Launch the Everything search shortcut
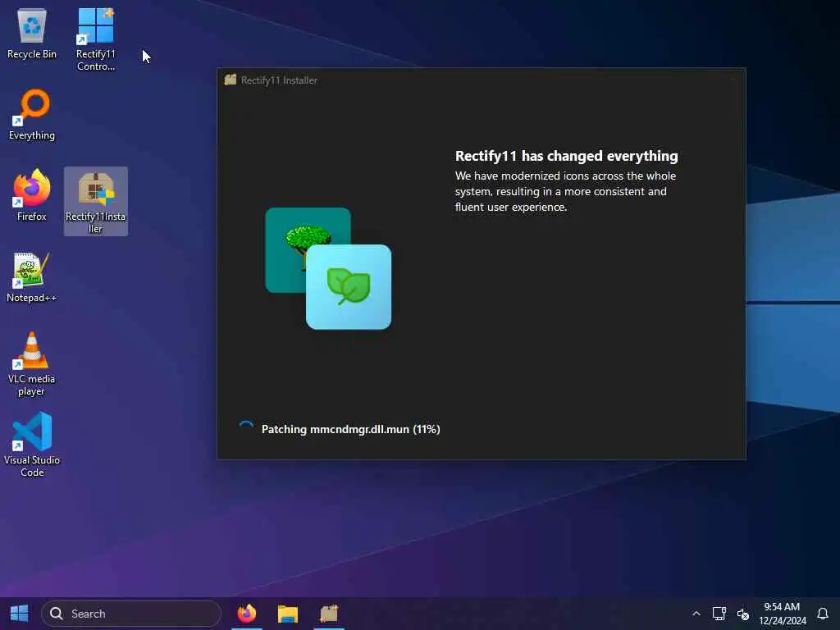 (x=32, y=115)
